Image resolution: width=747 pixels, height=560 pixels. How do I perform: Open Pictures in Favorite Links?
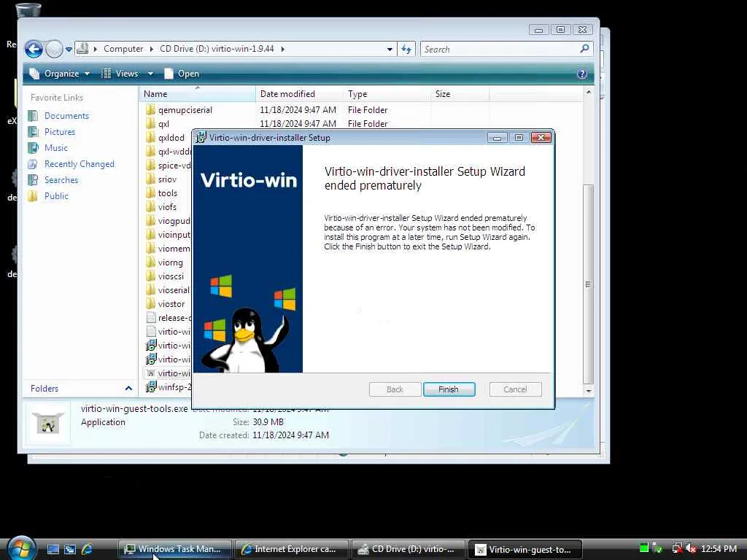(60, 132)
